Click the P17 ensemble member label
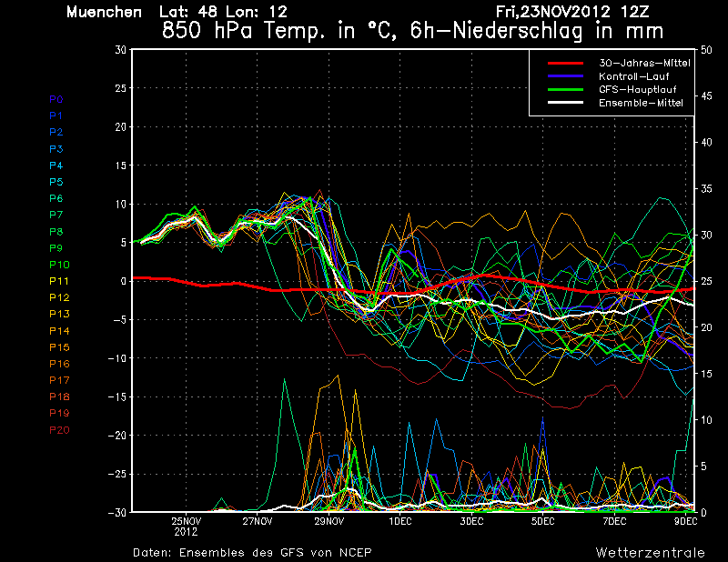Image resolution: width=728 pixels, height=562 pixels. 59,380
